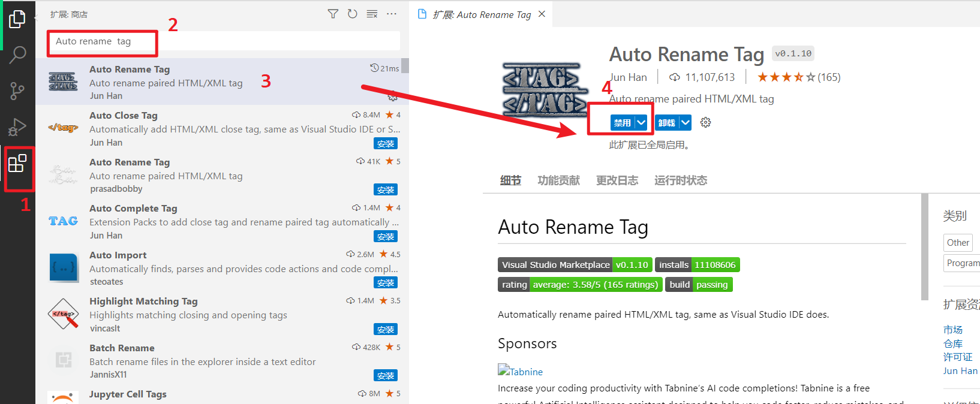This screenshot has width=980, height=404.
Task: Click the JannisX11 publisher name
Action: [x=109, y=375]
